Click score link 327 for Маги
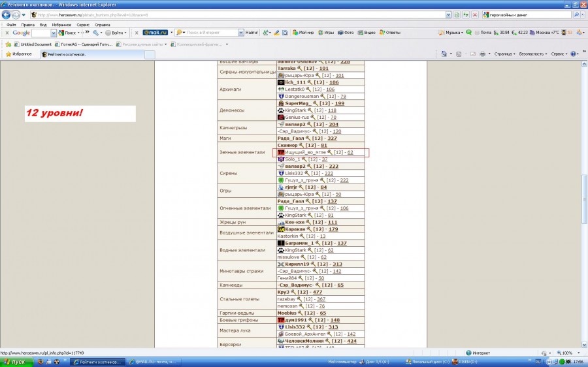Viewport: 588px width, 367px height. [332, 138]
